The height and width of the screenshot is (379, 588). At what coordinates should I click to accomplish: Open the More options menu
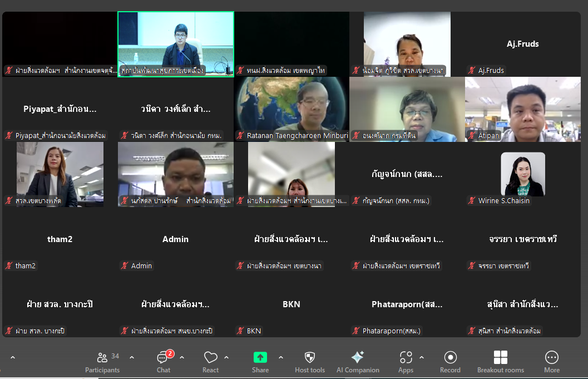click(x=552, y=357)
